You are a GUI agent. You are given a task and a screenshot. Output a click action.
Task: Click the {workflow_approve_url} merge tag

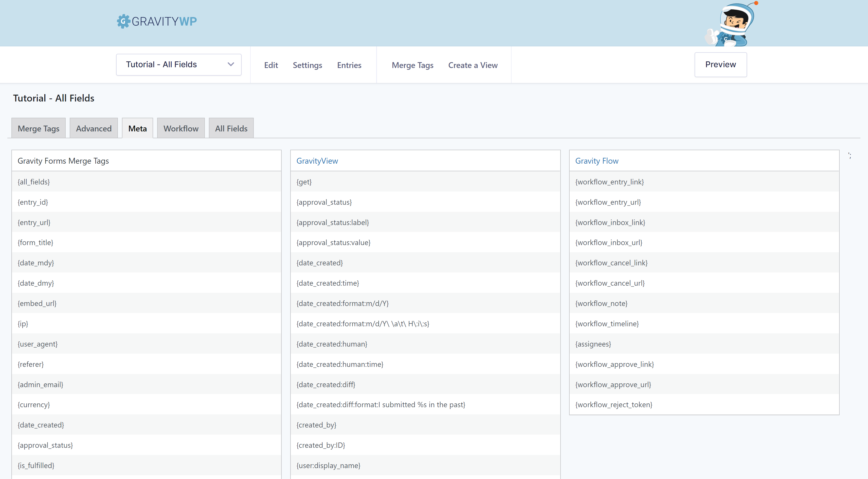coord(613,384)
